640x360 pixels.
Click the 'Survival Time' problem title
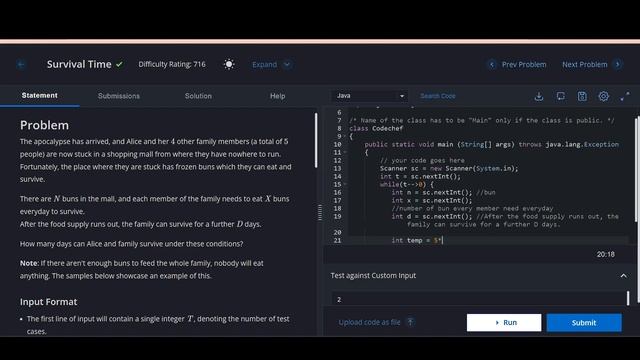(x=79, y=64)
